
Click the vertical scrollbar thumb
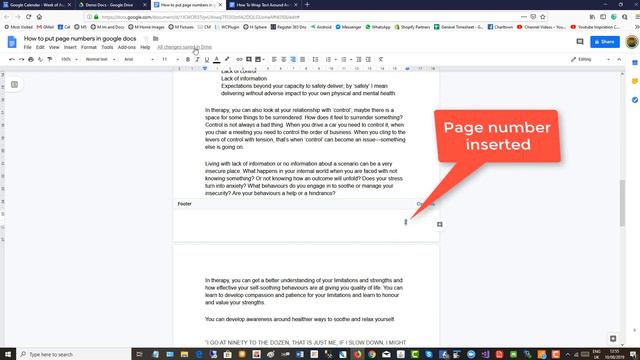click(x=622, y=203)
